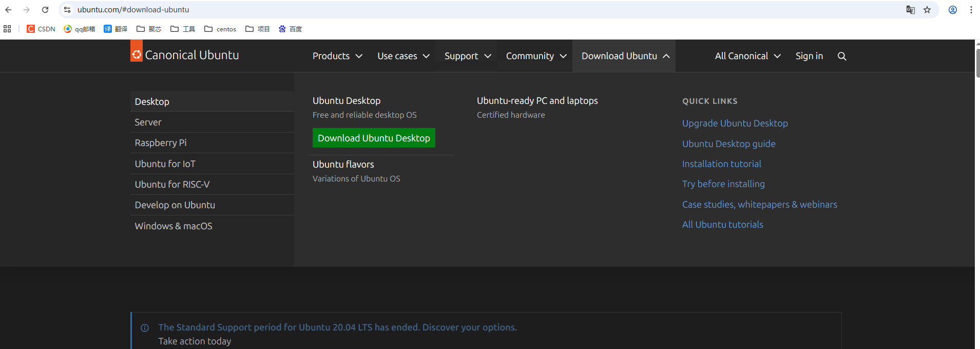Open Ubuntu-ready PC and laptops link

[537, 101]
